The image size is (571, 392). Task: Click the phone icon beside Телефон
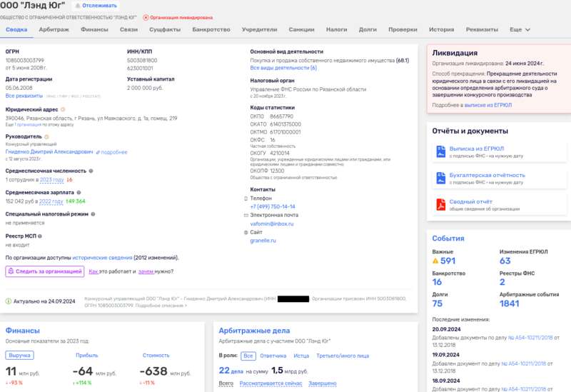point(246,198)
